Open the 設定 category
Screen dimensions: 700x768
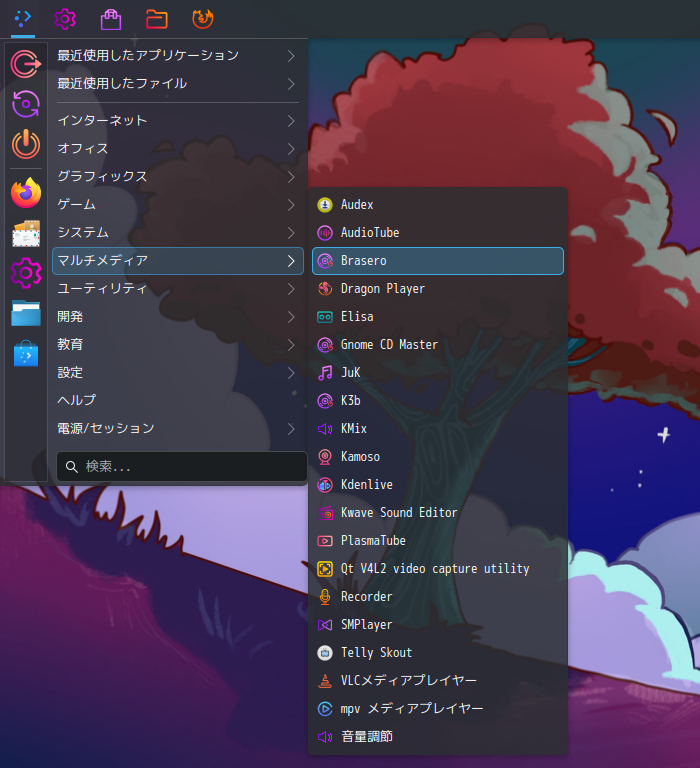click(x=178, y=373)
